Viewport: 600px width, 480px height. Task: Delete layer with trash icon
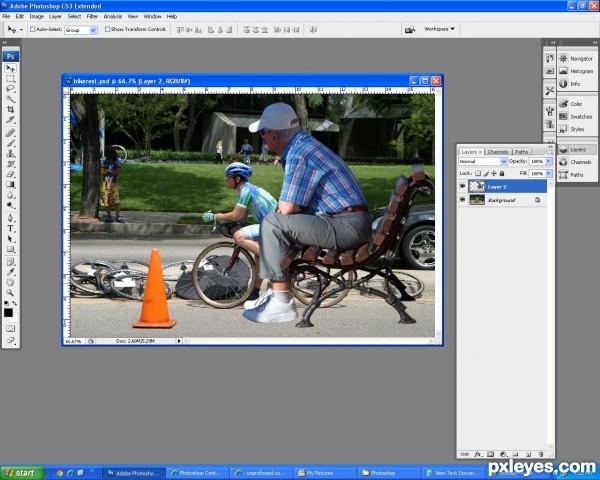click(541, 454)
